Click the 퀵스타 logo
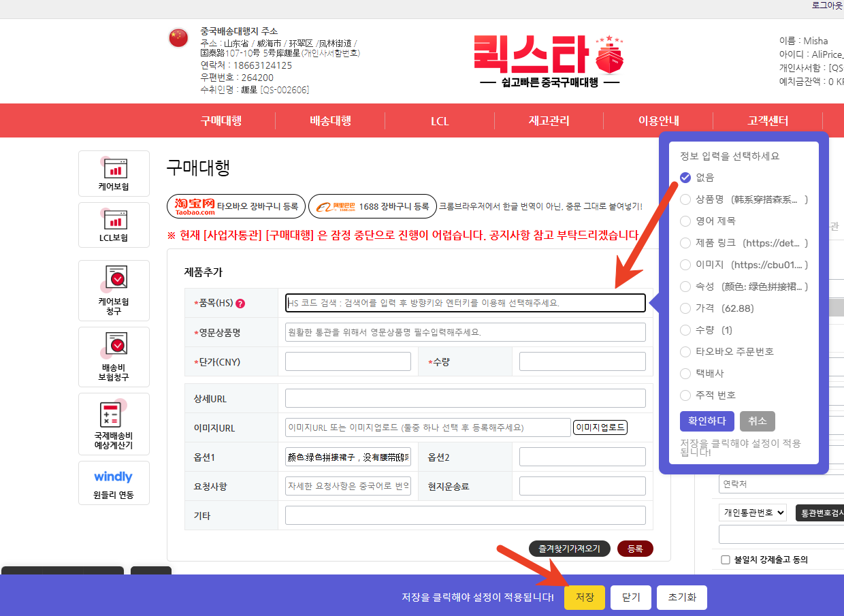Screen dimensions: 844x616 tap(549, 60)
